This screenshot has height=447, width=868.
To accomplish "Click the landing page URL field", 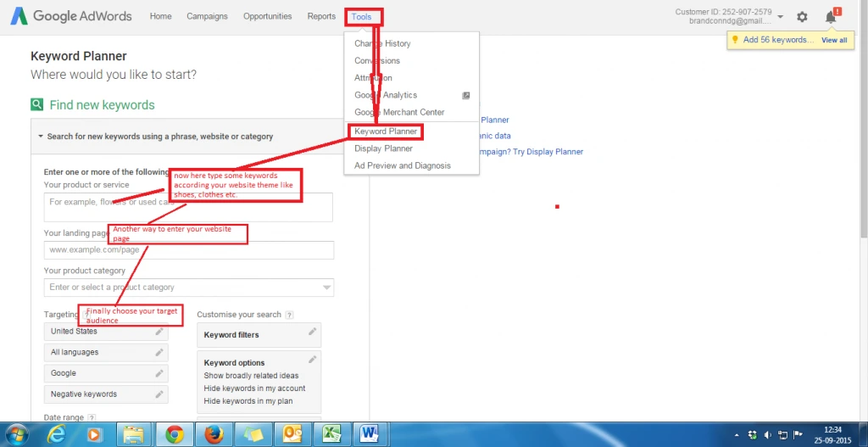I will click(x=189, y=250).
